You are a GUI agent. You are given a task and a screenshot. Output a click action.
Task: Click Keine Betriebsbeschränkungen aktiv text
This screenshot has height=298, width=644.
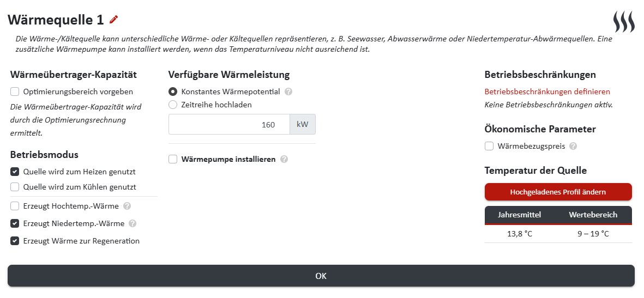pyautogui.click(x=549, y=105)
